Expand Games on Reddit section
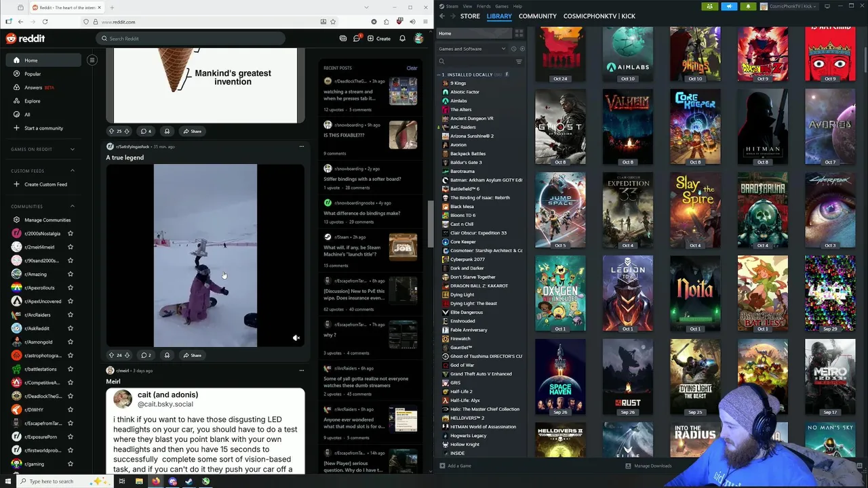This screenshot has height=488, width=868. (x=73, y=149)
